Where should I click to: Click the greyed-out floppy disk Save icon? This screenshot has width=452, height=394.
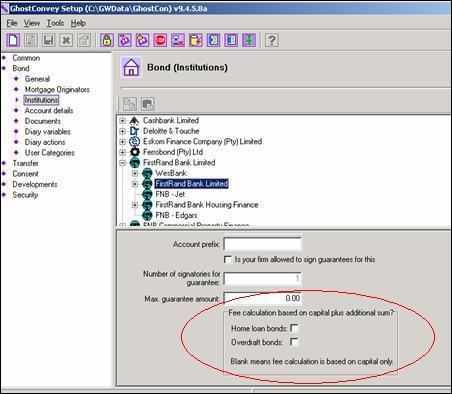point(49,40)
